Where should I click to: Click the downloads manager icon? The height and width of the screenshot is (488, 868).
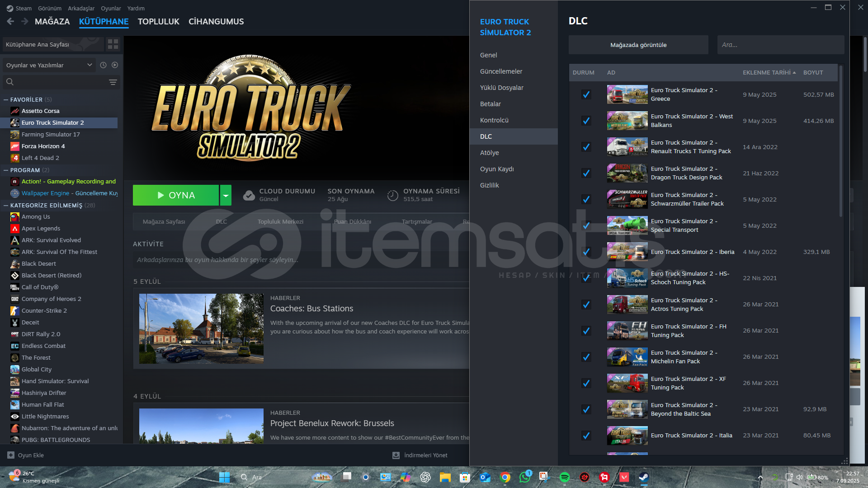(x=396, y=455)
